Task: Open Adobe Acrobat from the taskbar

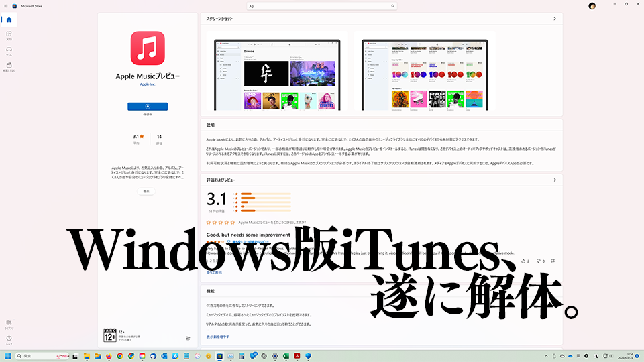Action: point(297,356)
